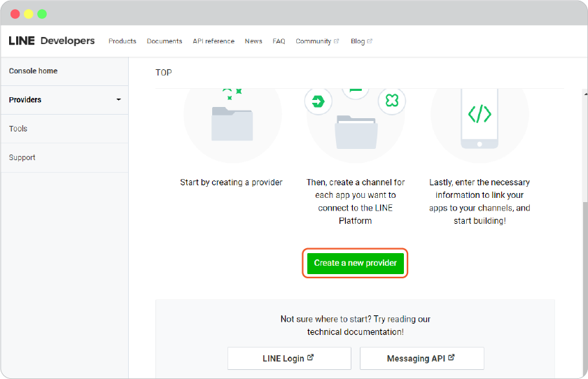Open the FAQ page
This screenshot has width=588, height=379.
279,41
